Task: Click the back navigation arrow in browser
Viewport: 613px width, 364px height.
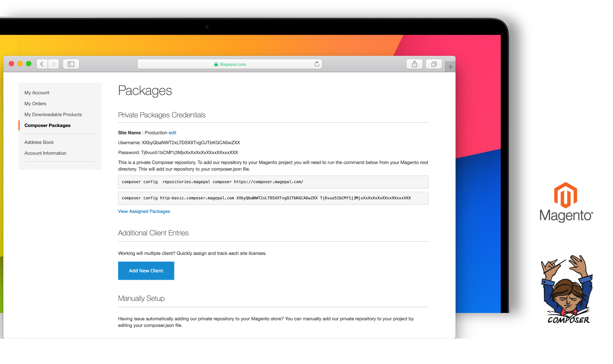Action: click(42, 64)
